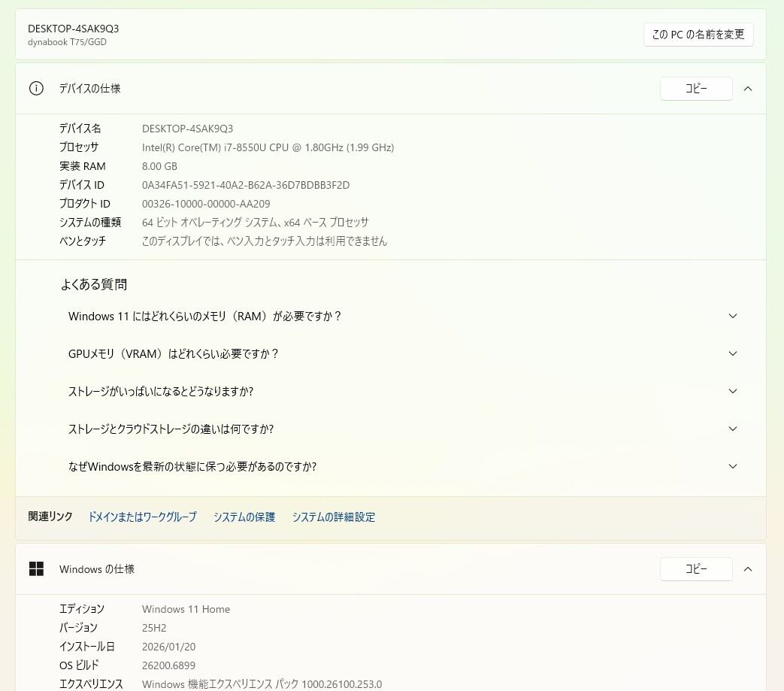Viewport: 784px width, 691px height.
Task: Open システムの保護 link
Action: point(244,517)
